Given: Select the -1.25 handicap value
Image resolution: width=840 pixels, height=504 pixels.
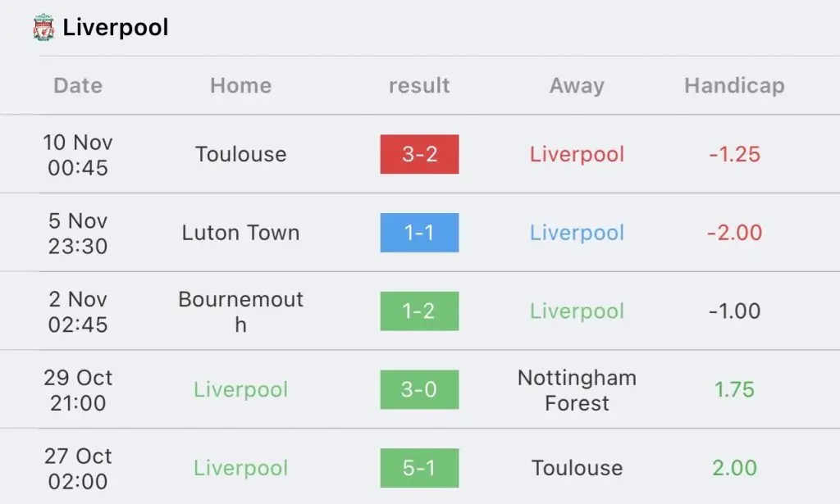Looking at the screenshot, I should pyautogui.click(x=734, y=154).
